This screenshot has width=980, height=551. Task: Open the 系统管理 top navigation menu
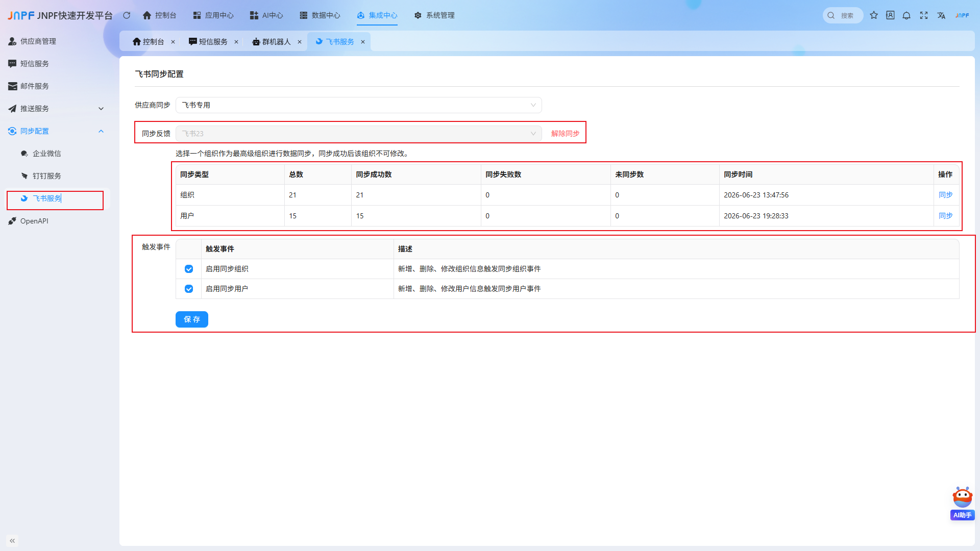[x=434, y=15]
